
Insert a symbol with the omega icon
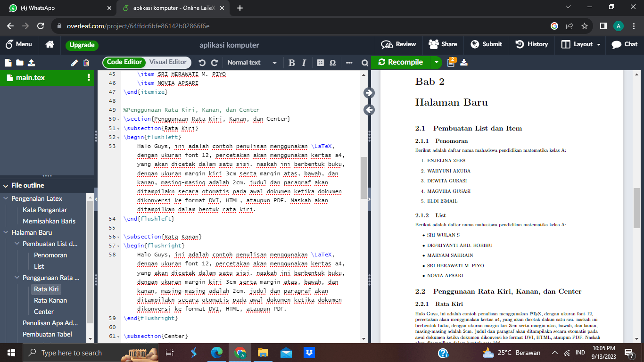[332, 63]
